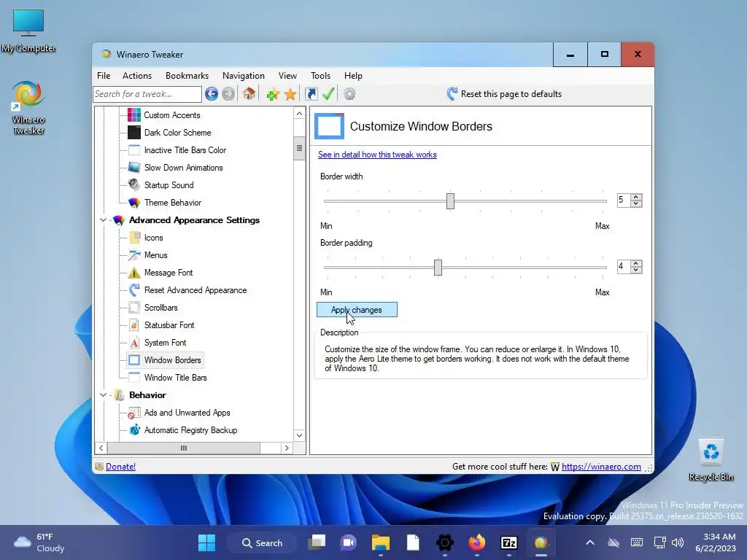
Task: Open Ads and Unwanted Apps tweak
Action: pyautogui.click(x=187, y=413)
